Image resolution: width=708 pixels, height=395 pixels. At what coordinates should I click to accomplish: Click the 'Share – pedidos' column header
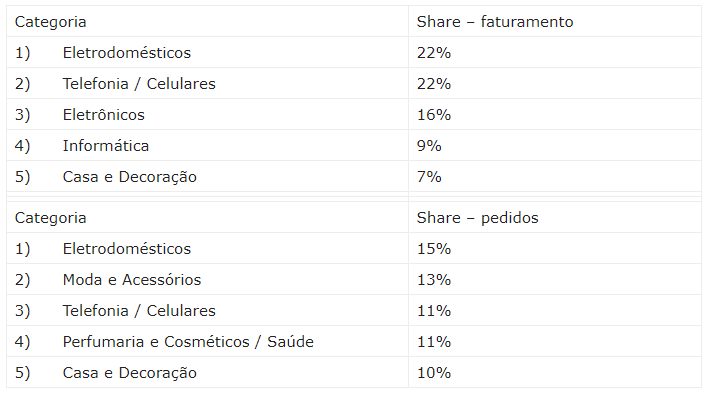pyautogui.click(x=554, y=218)
